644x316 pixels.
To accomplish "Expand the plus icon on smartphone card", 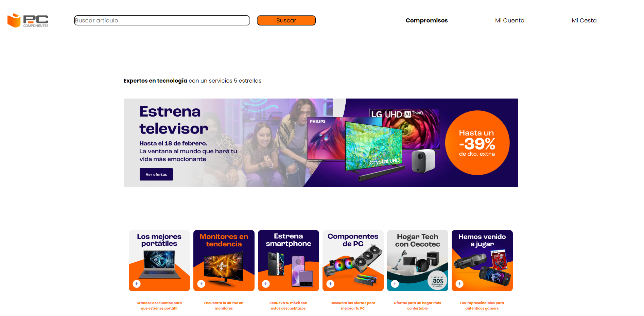I will 266,284.
